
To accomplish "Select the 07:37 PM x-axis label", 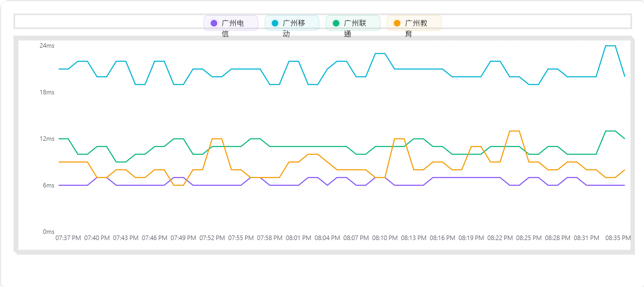I will 68,238.
